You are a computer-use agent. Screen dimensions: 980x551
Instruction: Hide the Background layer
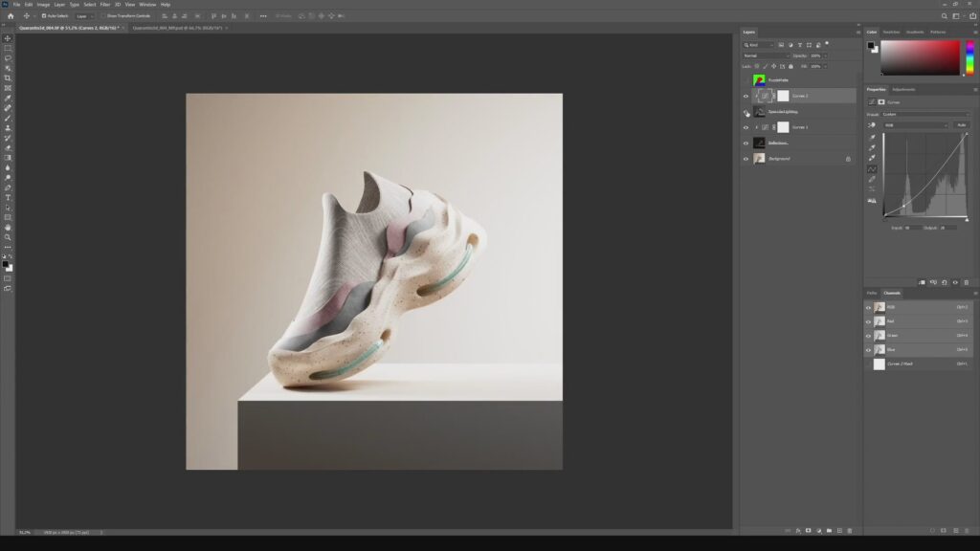(x=746, y=159)
